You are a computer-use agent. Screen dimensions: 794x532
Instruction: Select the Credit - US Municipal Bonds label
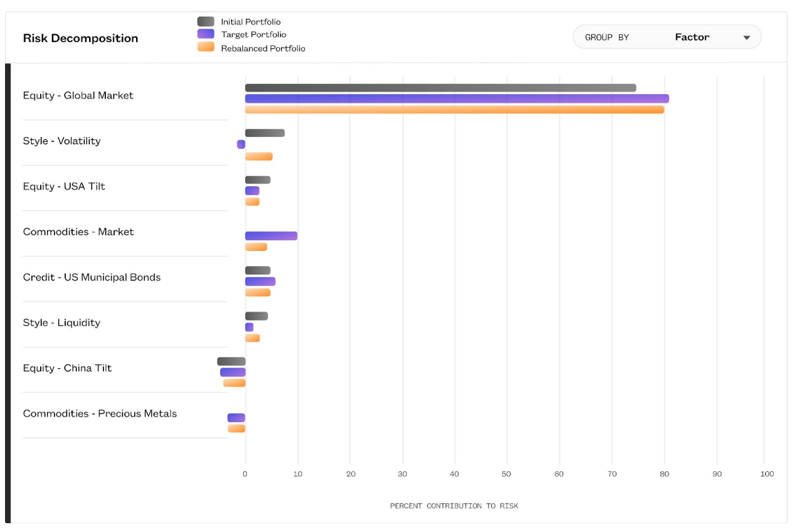[x=92, y=277]
